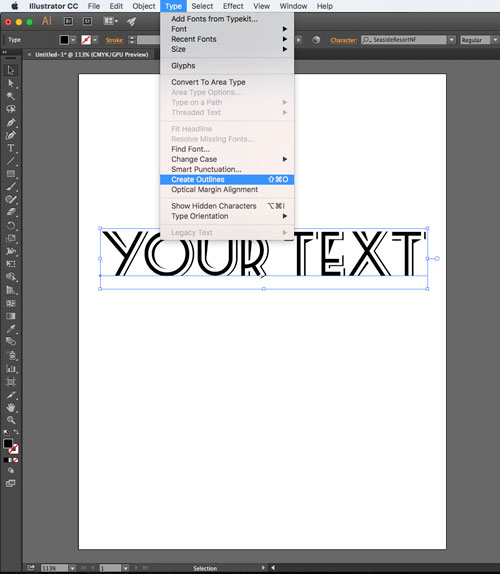
Task: Choose the Shape Builder tool
Action: click(x=11, y=277)
